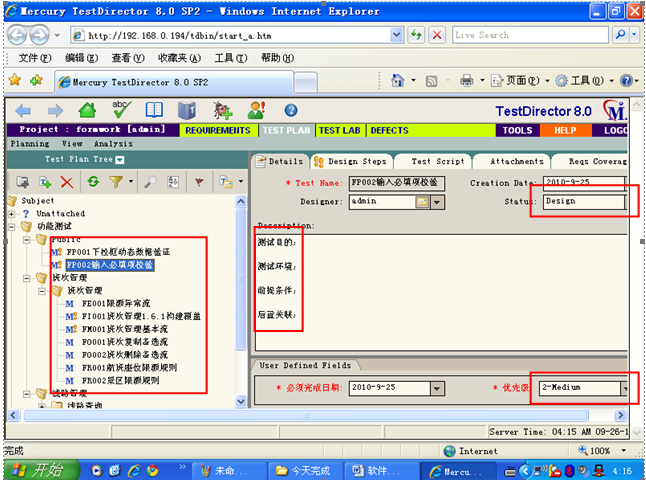Add a defect using the bug icon
Viewport: 646px width, 480px height.
coord(222,110)
